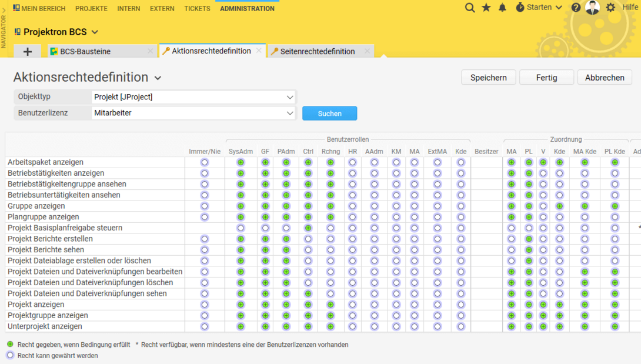The width and height of the screenshot is (641, 364).
Task: Toggle V assignment for Projekt anzeigen
Action: click(x=543, y=305)
